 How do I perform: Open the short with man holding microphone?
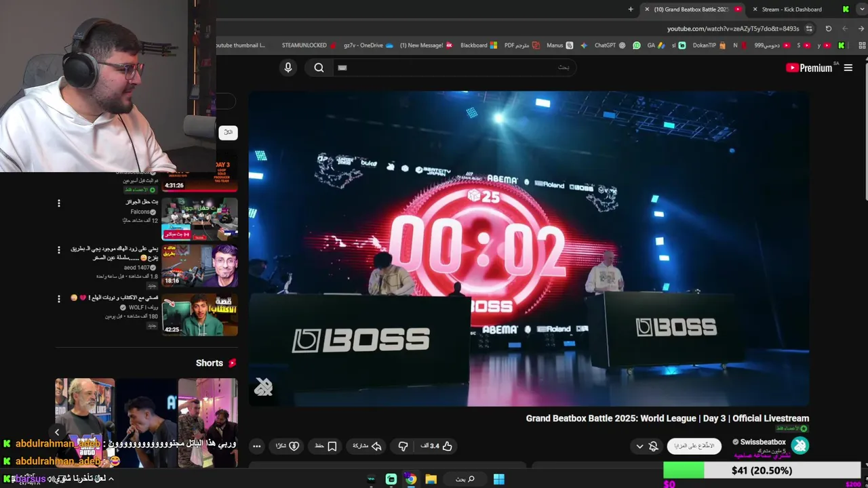[146, 420]
